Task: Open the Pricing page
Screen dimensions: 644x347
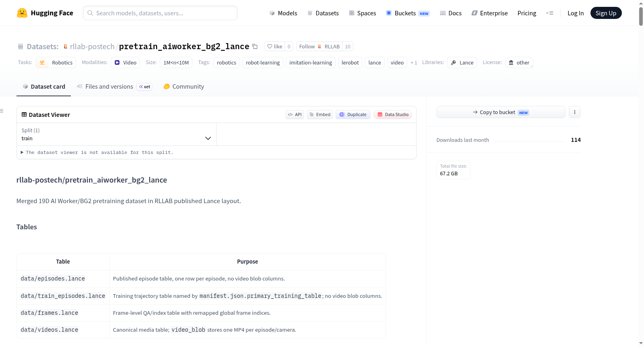Action: pos(527,13)
